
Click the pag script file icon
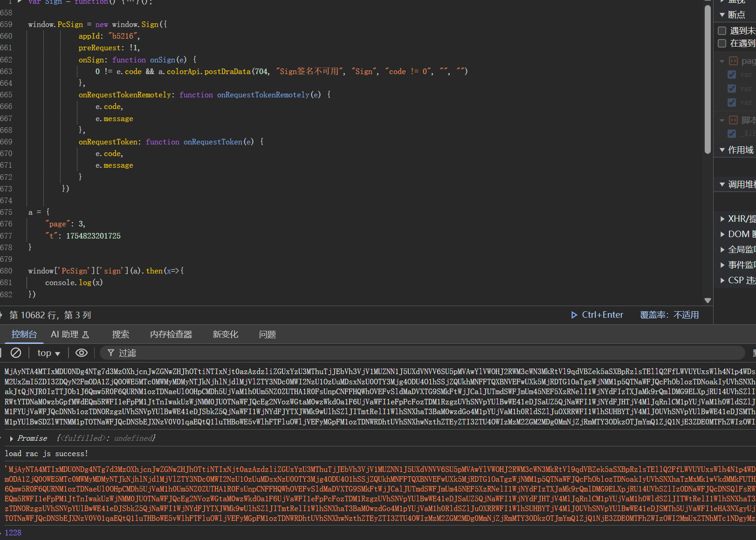click(733, 61)
